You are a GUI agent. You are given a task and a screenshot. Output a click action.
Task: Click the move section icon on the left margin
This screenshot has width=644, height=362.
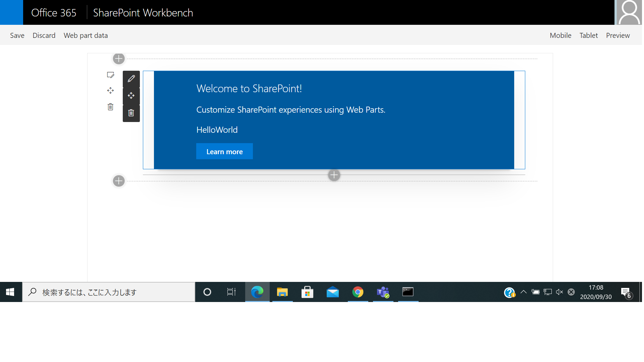[x=110, y=90]
